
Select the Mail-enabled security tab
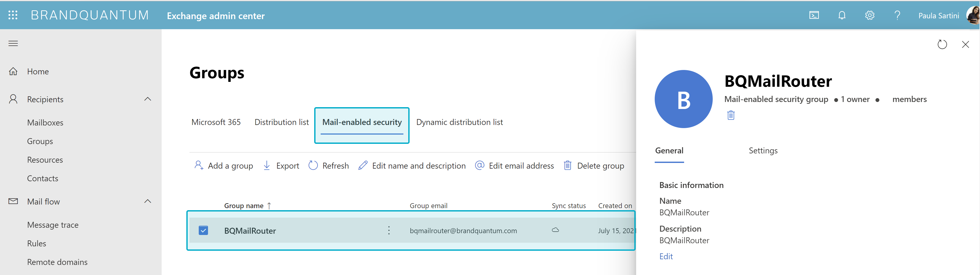(x=362, y=122)
